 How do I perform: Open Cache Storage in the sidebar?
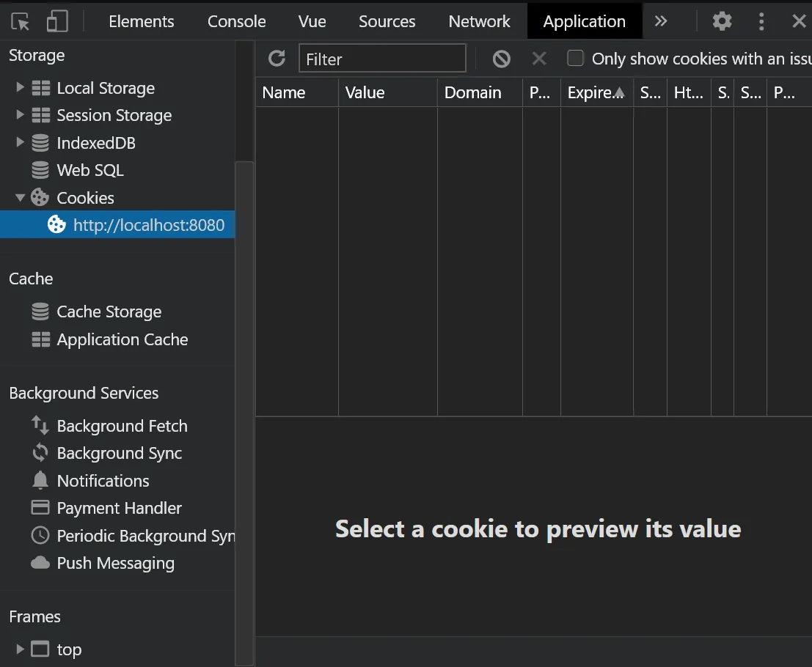109,312
